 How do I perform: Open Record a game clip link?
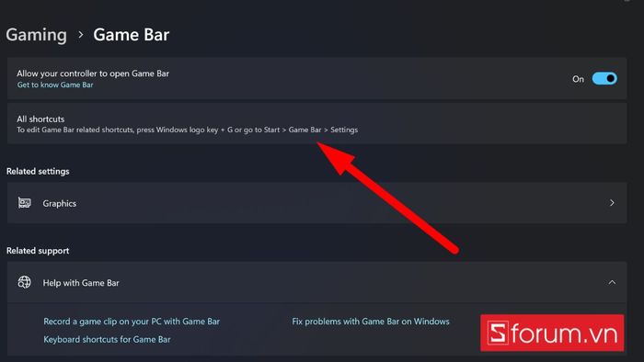tap(132, 322)
